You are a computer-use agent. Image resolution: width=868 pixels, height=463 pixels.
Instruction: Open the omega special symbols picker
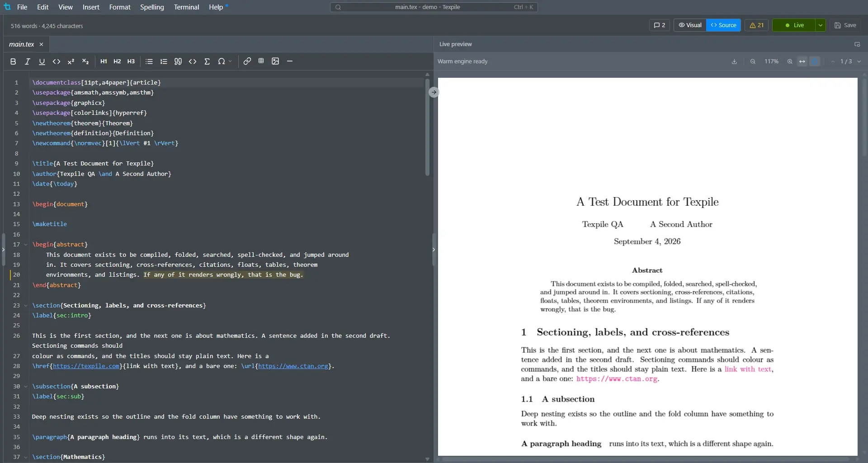click(x=224, y=61)
